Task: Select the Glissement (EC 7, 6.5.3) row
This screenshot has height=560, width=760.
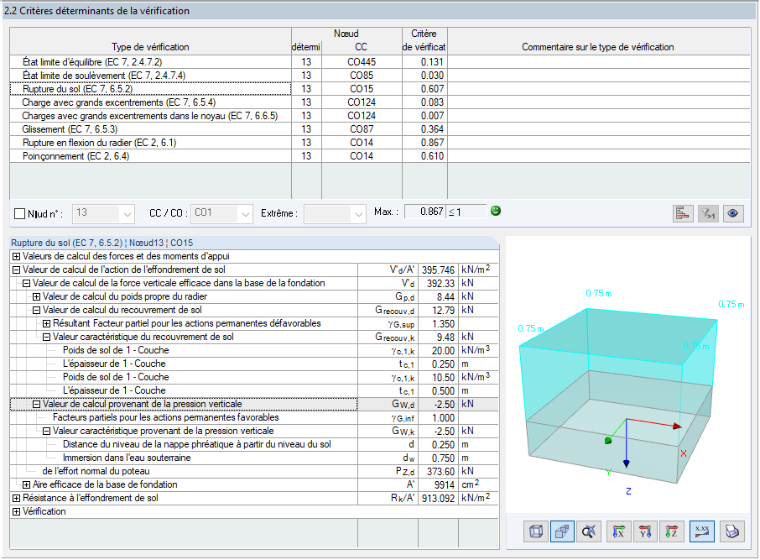Action: pos(380,129)
